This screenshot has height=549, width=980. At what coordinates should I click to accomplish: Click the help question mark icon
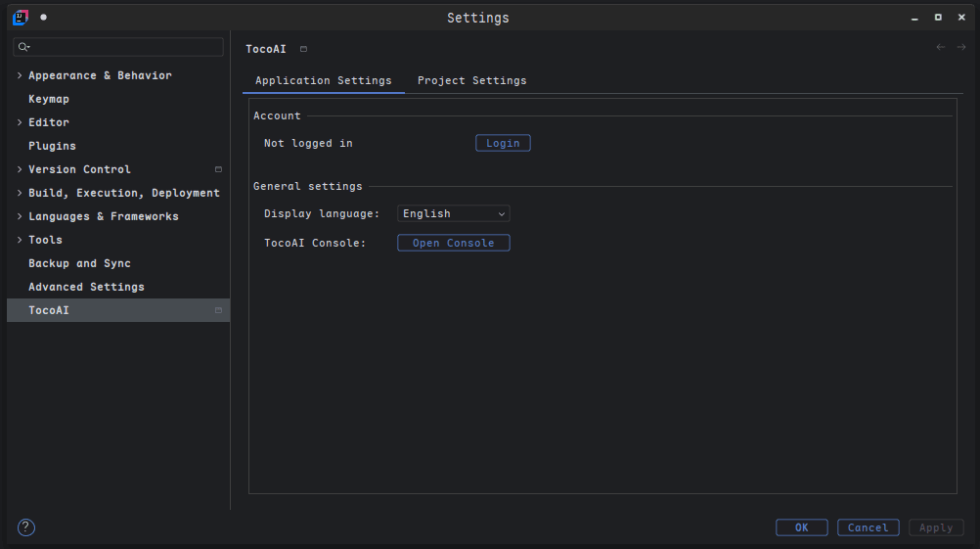tap(26, 527)
